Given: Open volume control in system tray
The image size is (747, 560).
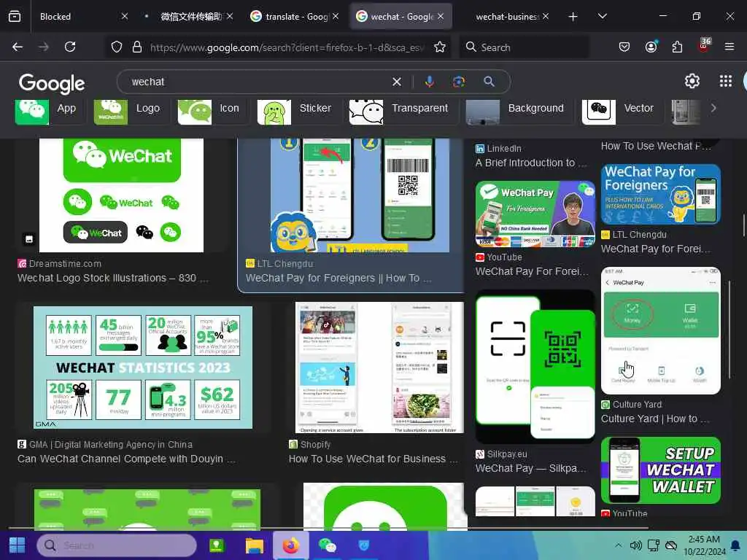Looking at the screenshot, I should (635, 545).
